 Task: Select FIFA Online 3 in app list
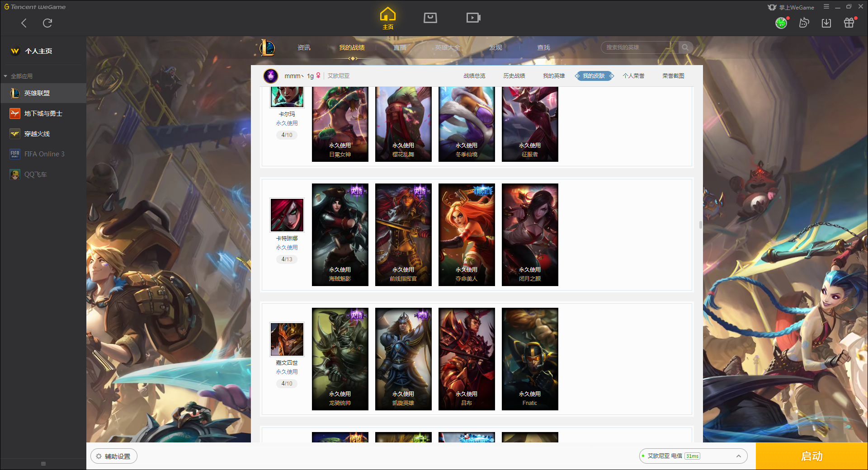click(43, 154)
